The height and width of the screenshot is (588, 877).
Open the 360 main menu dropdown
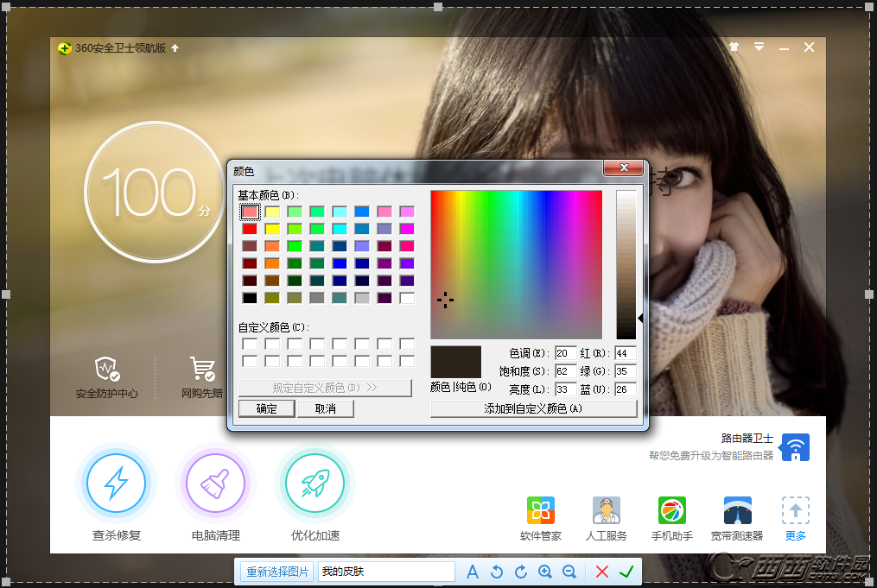(x=759, y=47)
